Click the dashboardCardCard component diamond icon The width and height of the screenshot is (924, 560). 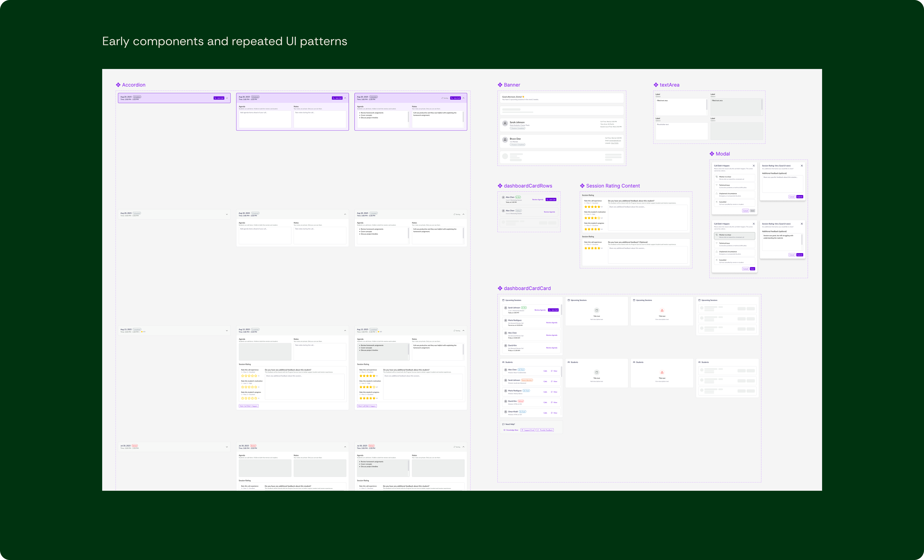point(500,288)
